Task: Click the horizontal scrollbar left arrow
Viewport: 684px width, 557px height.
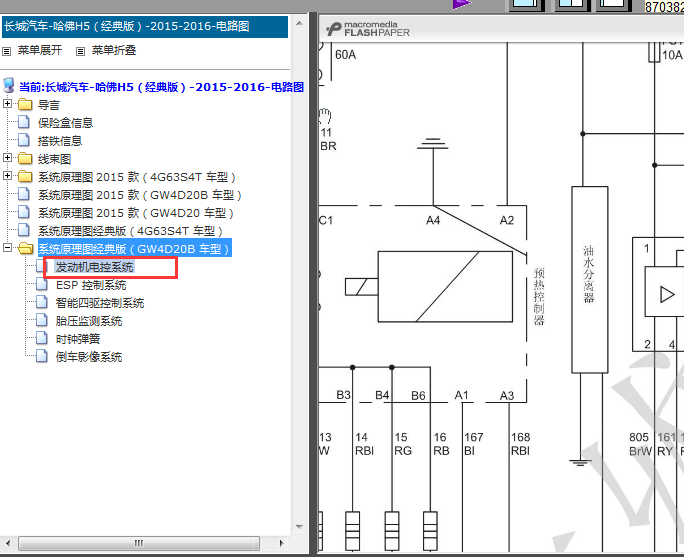Action: (x=7, y=543)
